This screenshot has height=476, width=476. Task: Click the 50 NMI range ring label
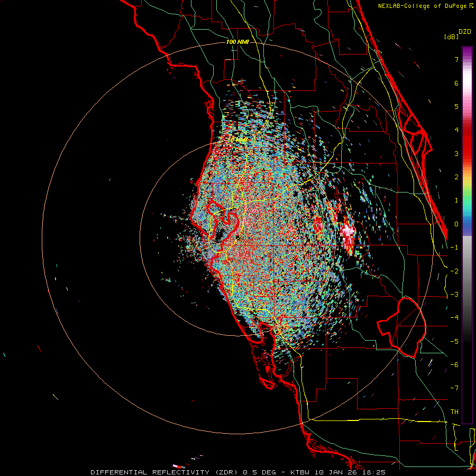(237, 140)
